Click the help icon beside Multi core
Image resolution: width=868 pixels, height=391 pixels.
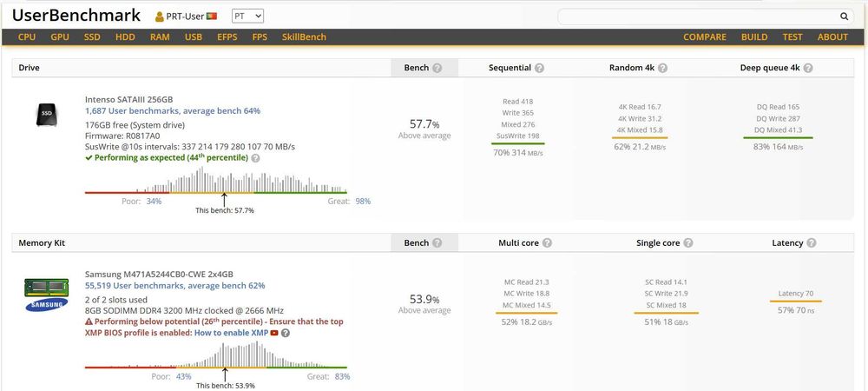pyautogui.click(x=547, y=243)
